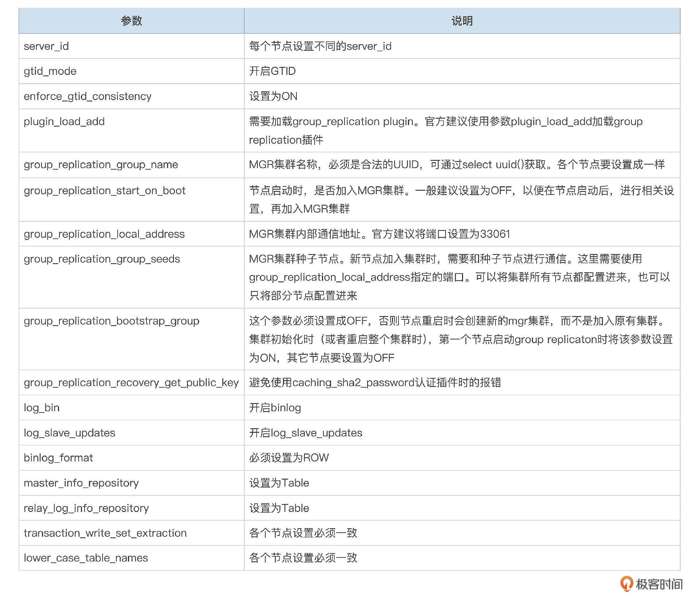This screenshot has height=603, width=700.
Task: Select enforce_gtid_consistency parameter text
Action: [87, 96]
